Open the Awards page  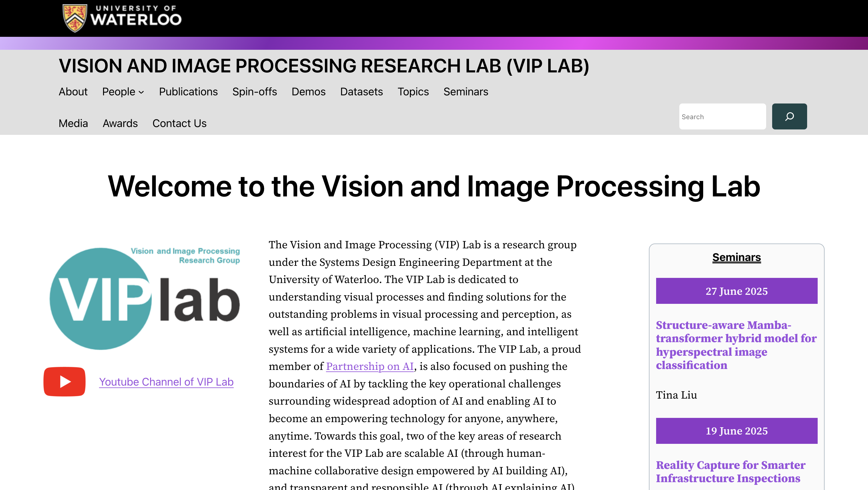(x=120, y=123)
